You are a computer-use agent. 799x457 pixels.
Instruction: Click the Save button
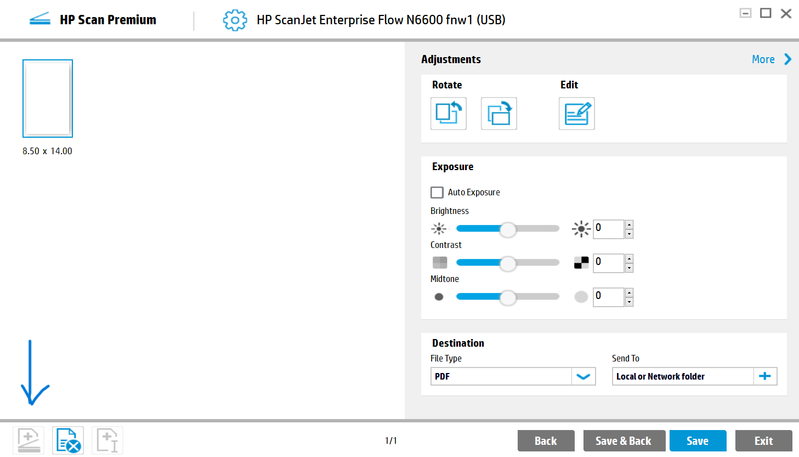(x=697, y=441)
